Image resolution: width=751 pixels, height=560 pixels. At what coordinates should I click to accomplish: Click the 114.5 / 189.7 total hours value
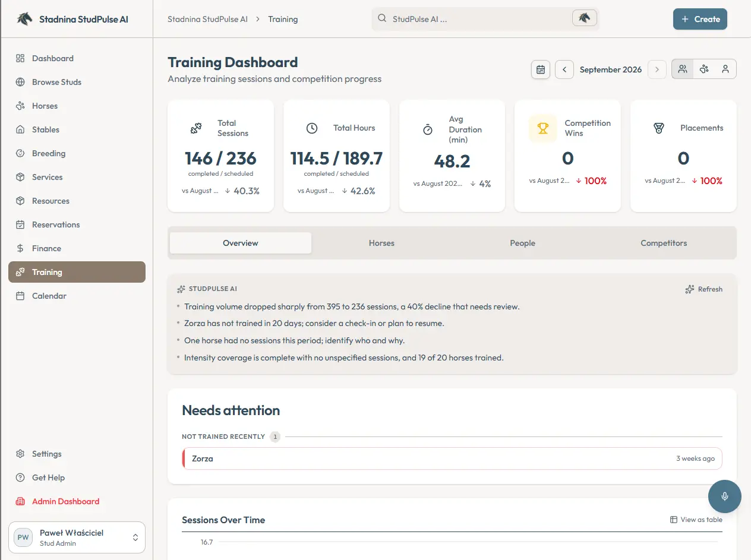tap(336, 159)
